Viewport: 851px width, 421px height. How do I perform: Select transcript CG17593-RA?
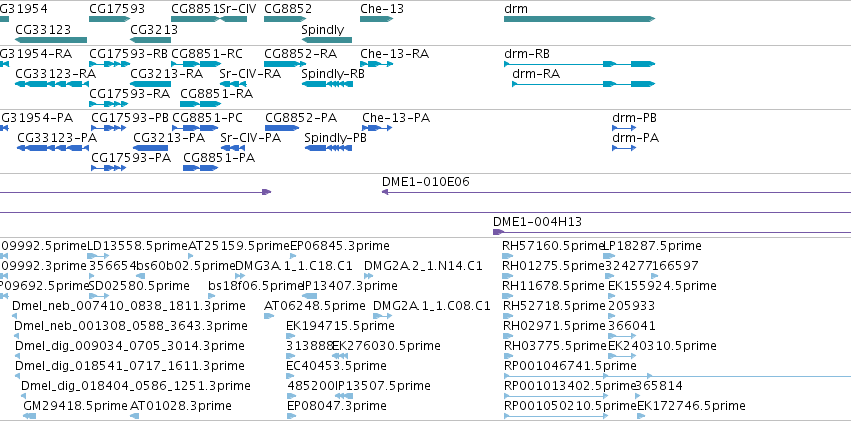pos(109,104)
